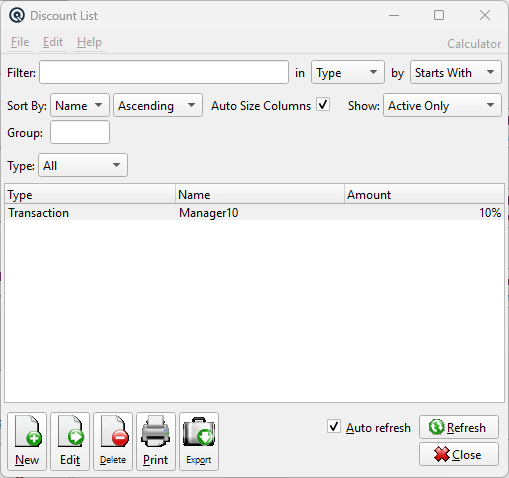
Task: Uncheck the Auto Size Columns checkbox
Action: [323, 105]
